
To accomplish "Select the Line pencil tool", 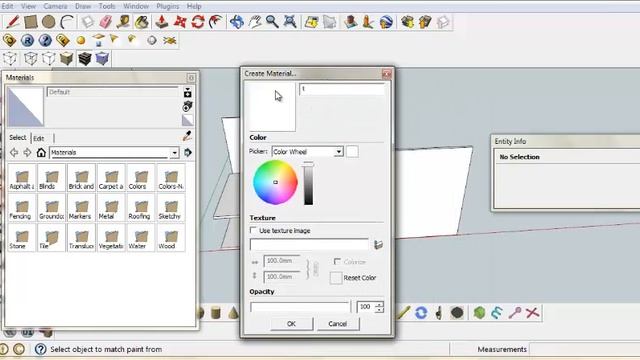I will tap(12, 22).
